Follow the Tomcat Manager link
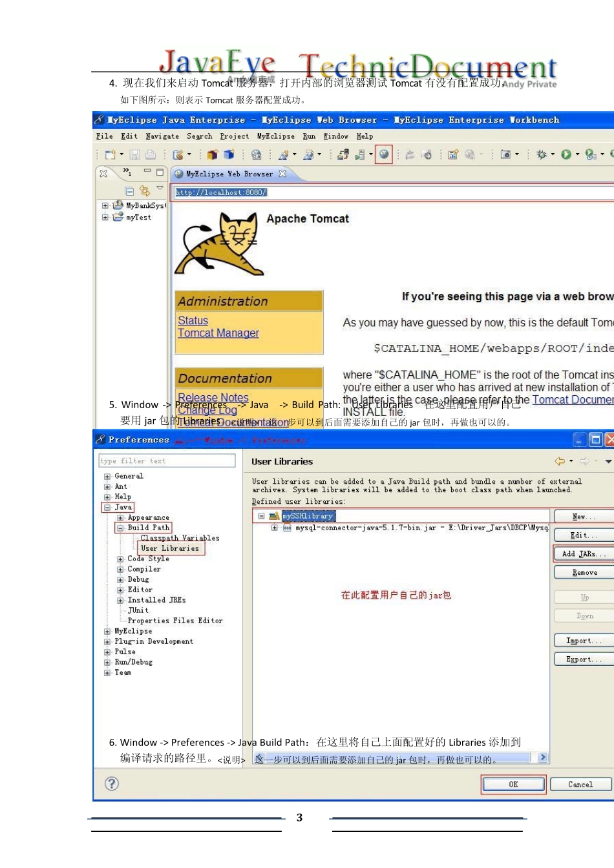 coord(218,333)
